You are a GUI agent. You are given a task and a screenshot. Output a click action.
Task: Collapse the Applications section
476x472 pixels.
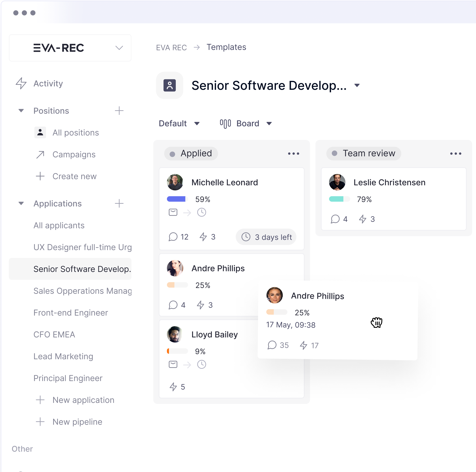(21, 203)
